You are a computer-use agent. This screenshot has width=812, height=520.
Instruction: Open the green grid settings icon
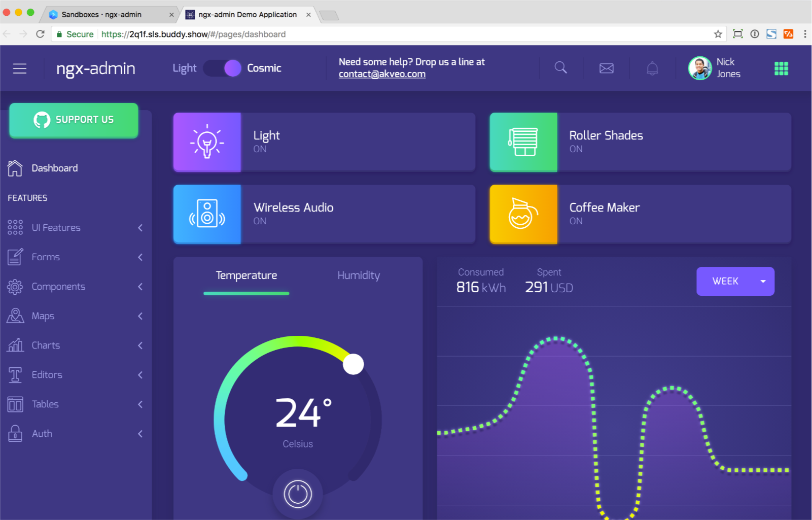coord(781,68)
